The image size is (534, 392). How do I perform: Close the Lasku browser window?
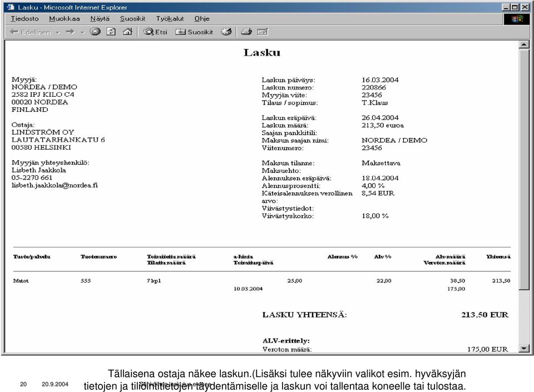click(x=525, y=7)
